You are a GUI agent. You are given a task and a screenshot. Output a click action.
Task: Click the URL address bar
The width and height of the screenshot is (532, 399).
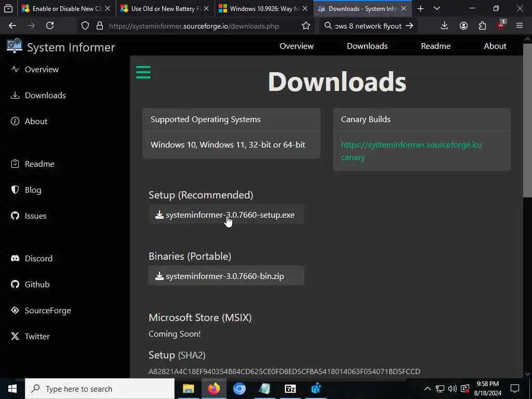194,26
